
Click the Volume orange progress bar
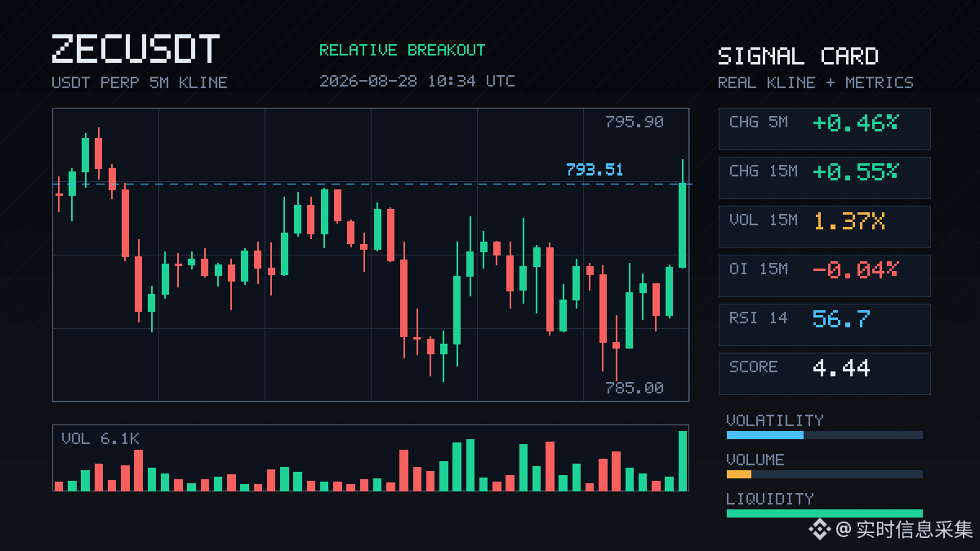[739, 474]
